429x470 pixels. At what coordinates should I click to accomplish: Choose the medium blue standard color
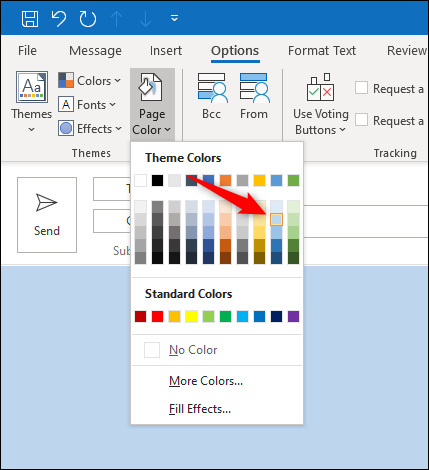[x=259, y=316]
